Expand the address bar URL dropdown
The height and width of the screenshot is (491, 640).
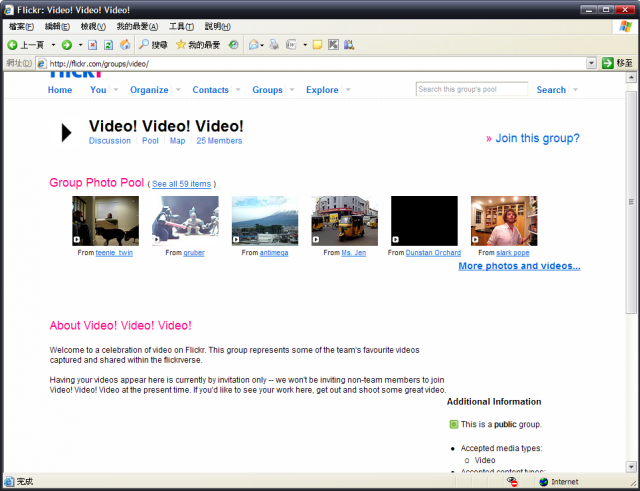coord(591,63)
